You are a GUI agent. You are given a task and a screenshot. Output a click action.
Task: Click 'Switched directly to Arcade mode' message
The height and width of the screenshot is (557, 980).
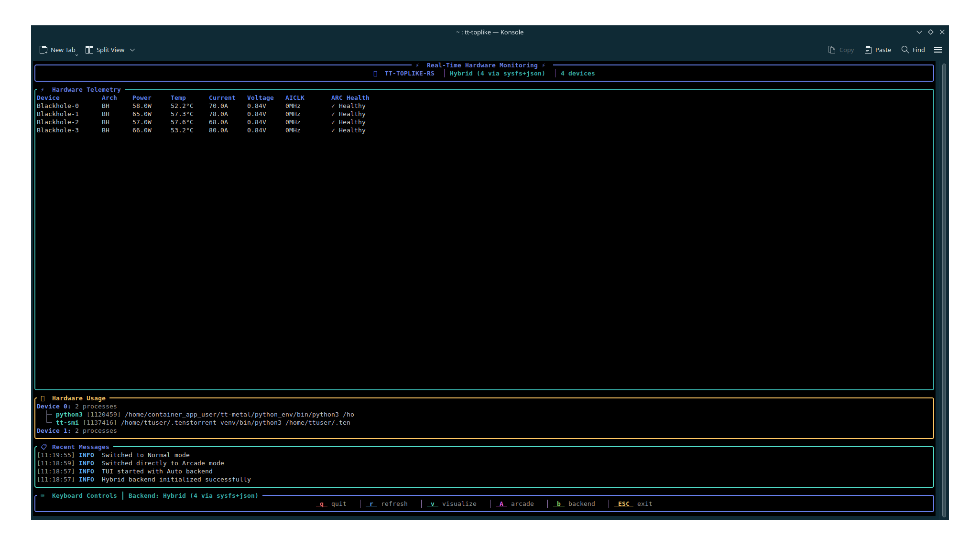click(x=163, y=463)
